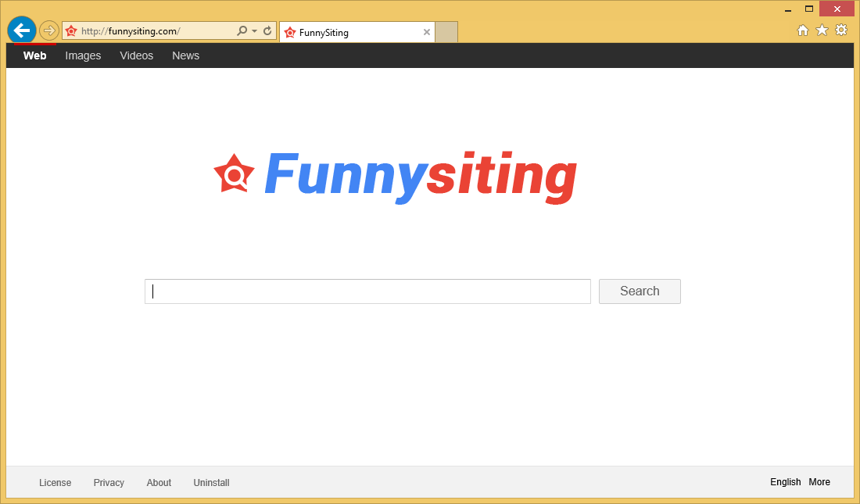
Task: Open the More options in the footer
Action: point(819,482)
